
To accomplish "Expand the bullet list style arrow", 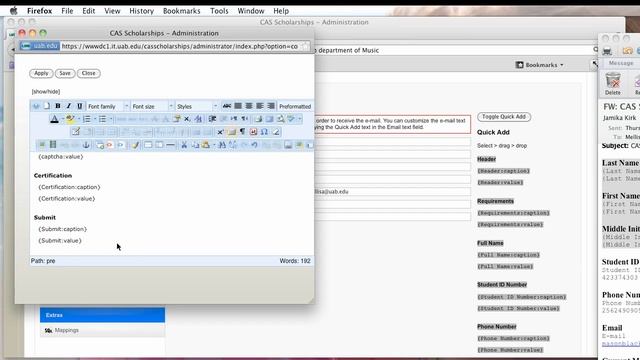I will point(111,119).
